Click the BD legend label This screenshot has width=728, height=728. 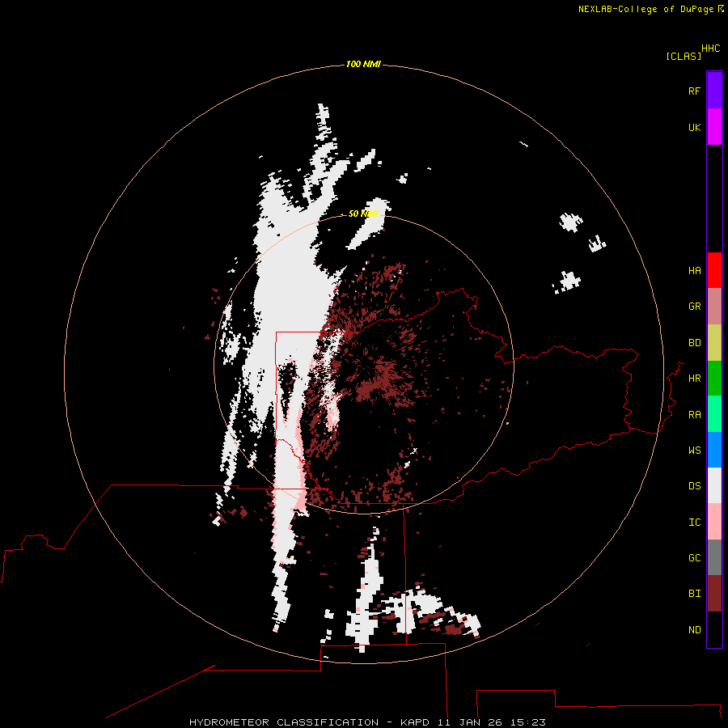tap(694, 343)
